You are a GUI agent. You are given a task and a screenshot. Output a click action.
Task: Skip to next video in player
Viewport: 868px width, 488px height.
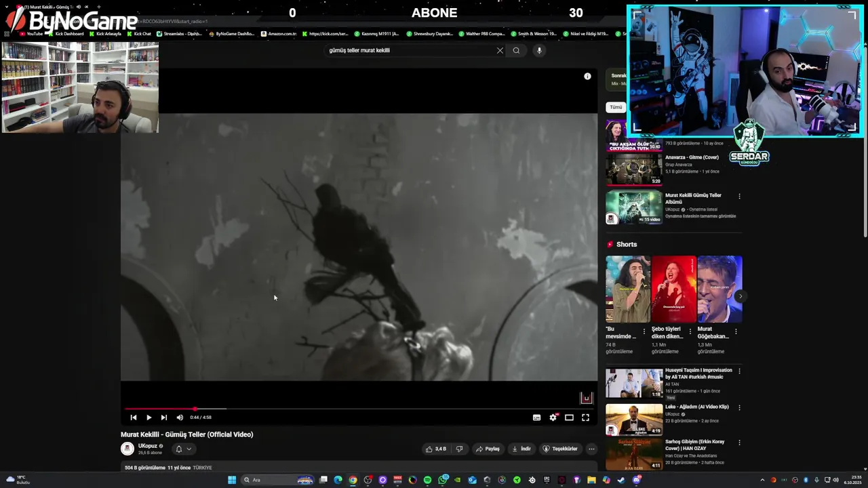(163, 418)
